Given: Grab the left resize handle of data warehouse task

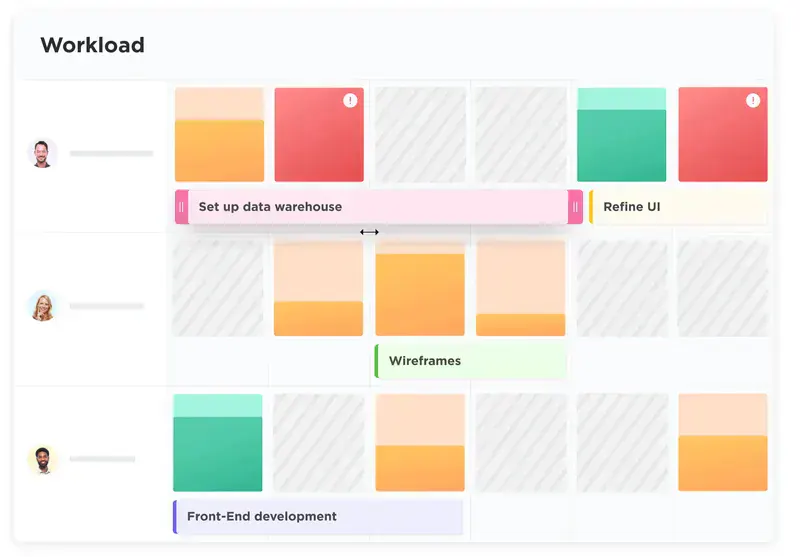Looking at the screenshot, I should pos(182,207).
